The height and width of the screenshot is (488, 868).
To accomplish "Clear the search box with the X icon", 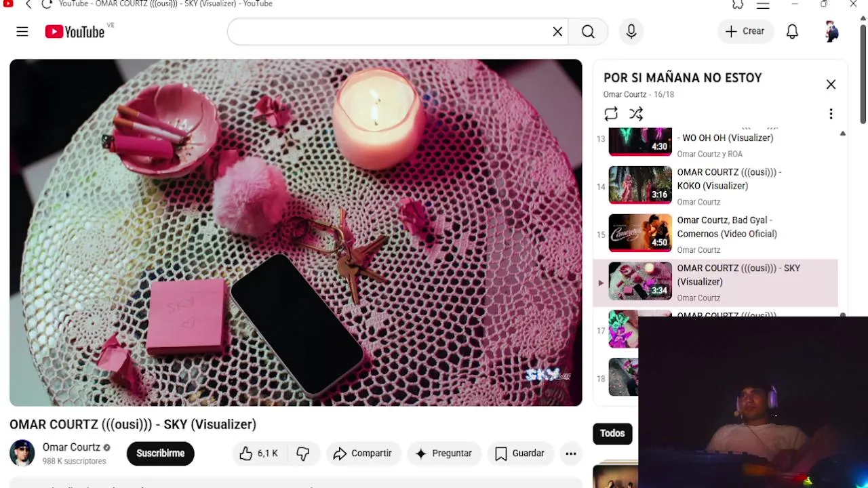I will (x=557, y=32).
